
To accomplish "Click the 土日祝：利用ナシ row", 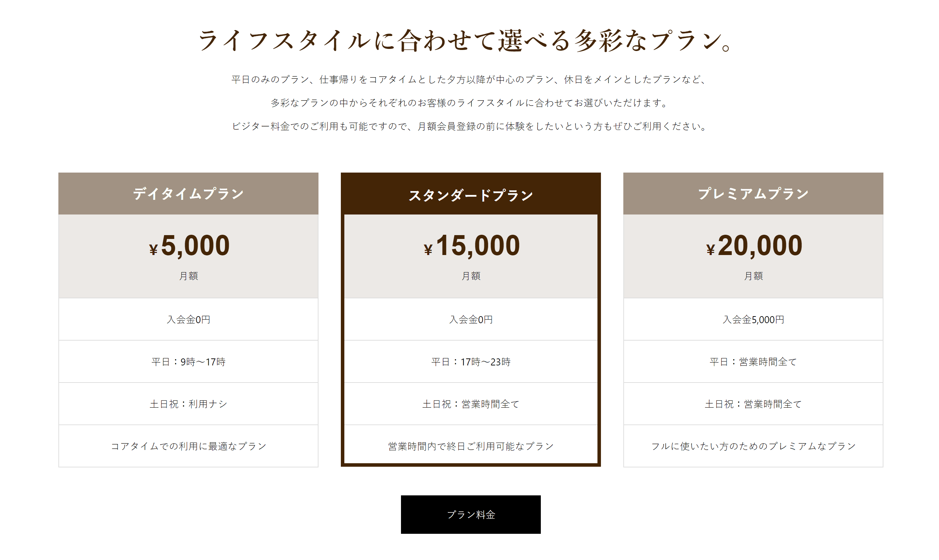I will coord(188,404).
